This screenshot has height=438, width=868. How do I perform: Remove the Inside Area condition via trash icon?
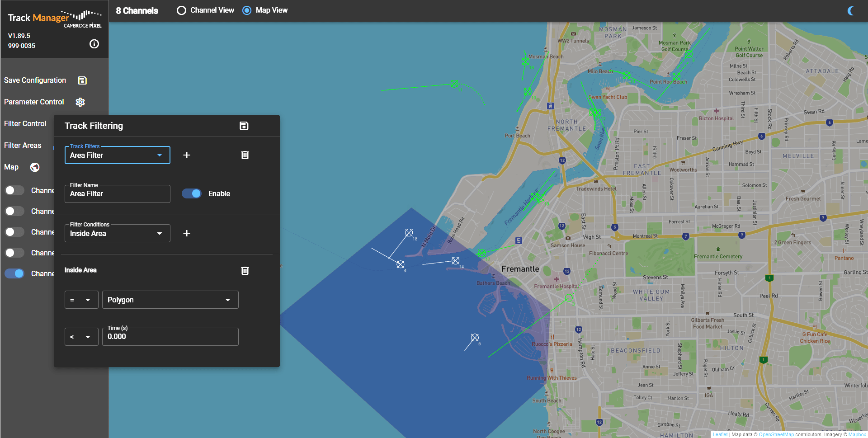245,270
